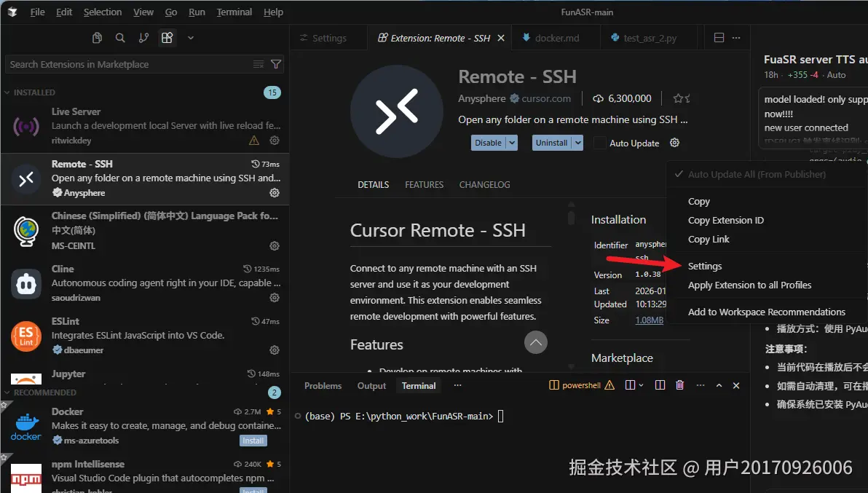Split the terminal pane

point(660,386)
